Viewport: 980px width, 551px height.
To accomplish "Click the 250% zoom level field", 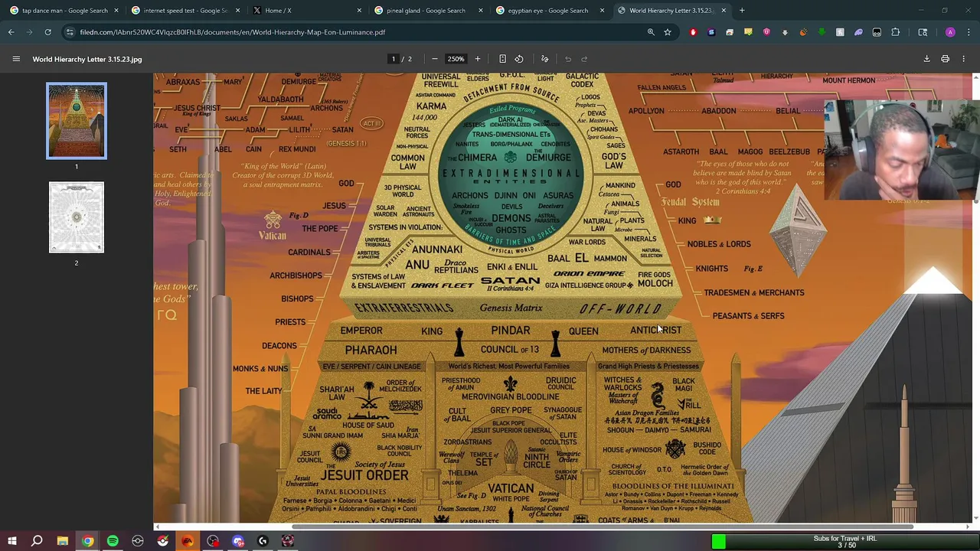I will pos(456,59).
